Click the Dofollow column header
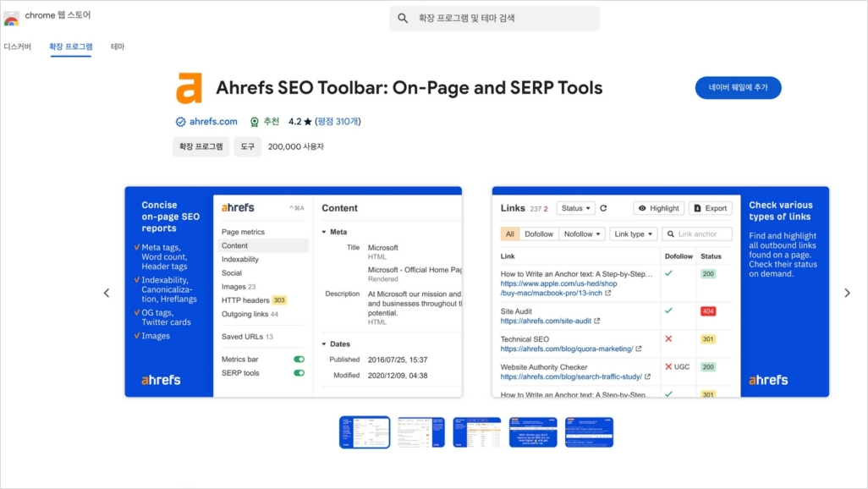 (678, 256)
